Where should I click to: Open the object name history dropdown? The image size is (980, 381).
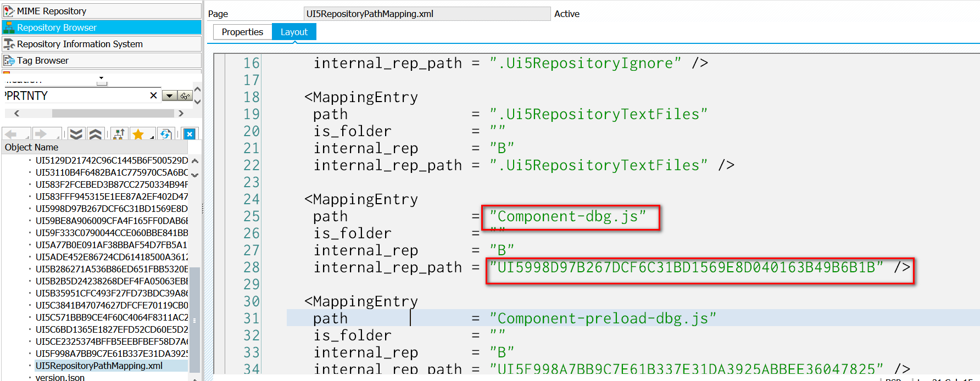tap(170, 96)
